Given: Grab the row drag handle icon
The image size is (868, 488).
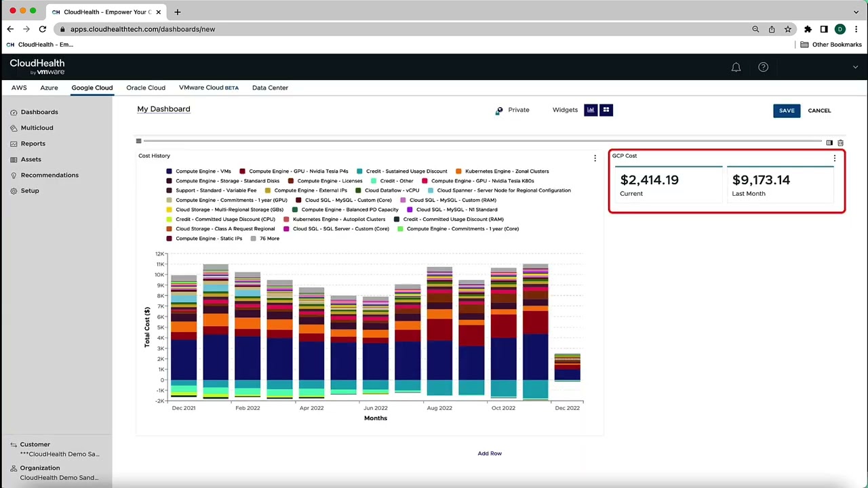Looking at the screenshot, I should pyautogui.click(x=138, y=141).
